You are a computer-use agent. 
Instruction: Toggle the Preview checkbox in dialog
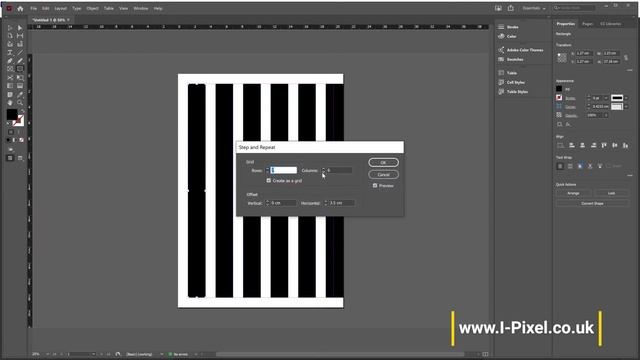375,186
